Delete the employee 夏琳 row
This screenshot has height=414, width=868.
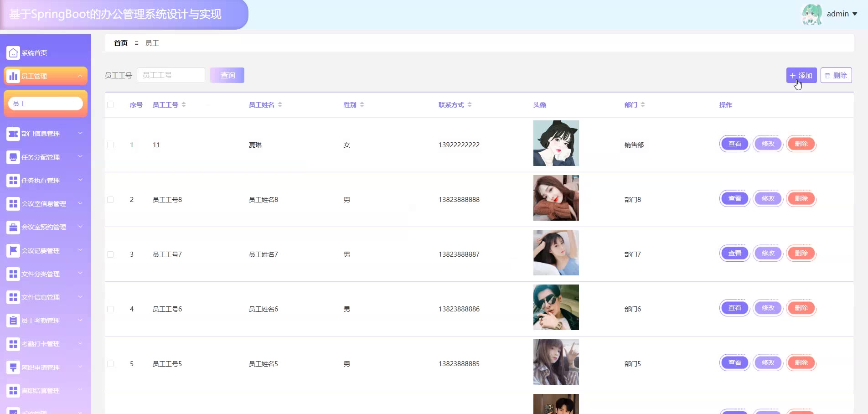click(801, 144)
